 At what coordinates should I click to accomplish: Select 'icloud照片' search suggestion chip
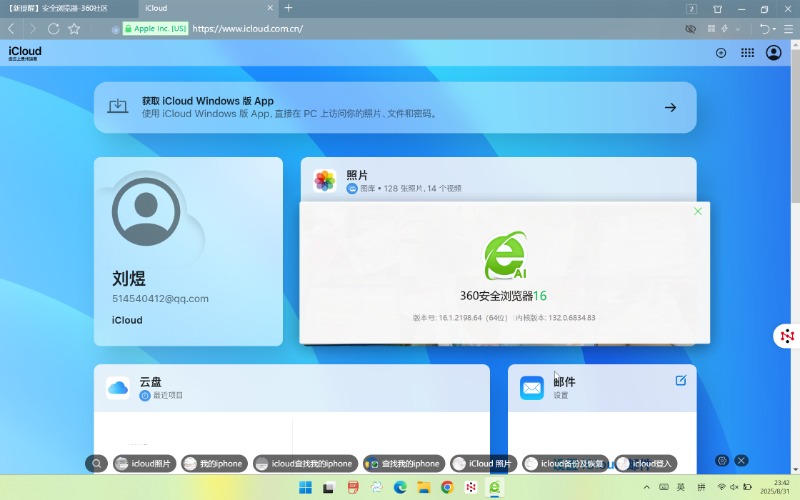point(144,464)
